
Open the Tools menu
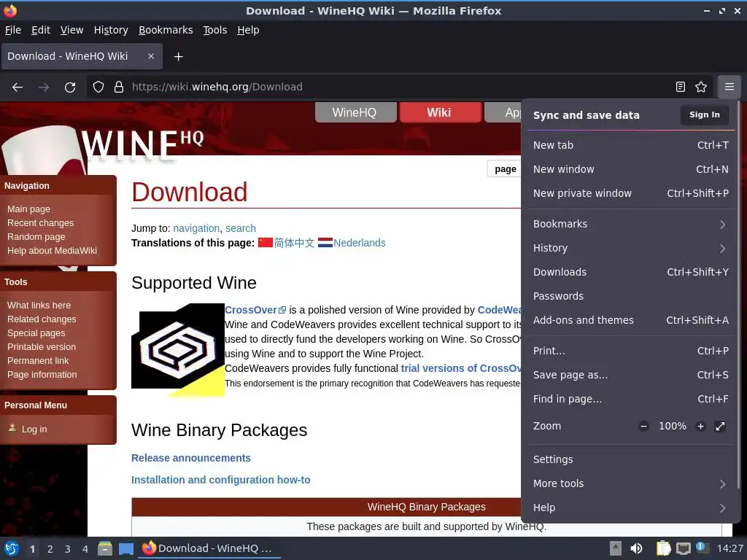coord(215,30)
